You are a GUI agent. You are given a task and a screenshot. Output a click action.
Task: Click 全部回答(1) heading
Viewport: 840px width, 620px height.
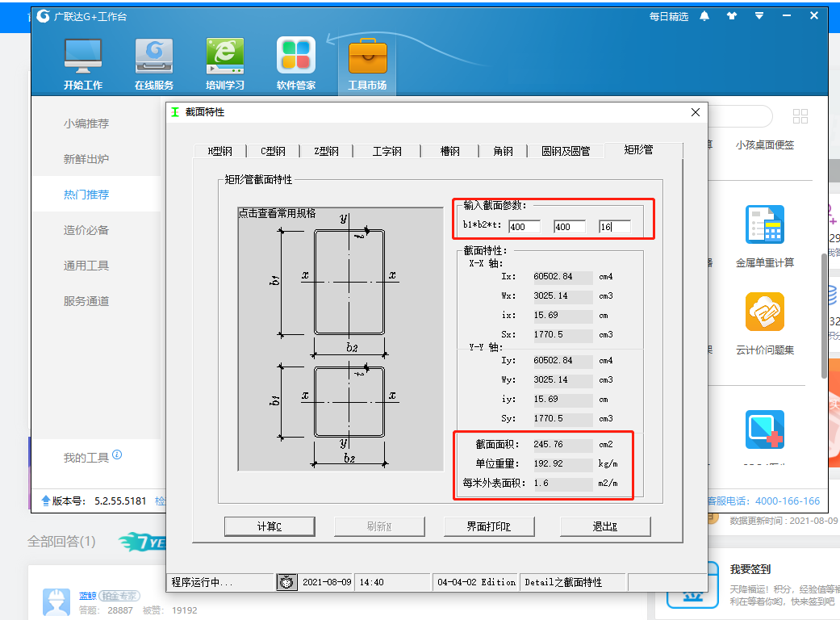pos(61,542)
